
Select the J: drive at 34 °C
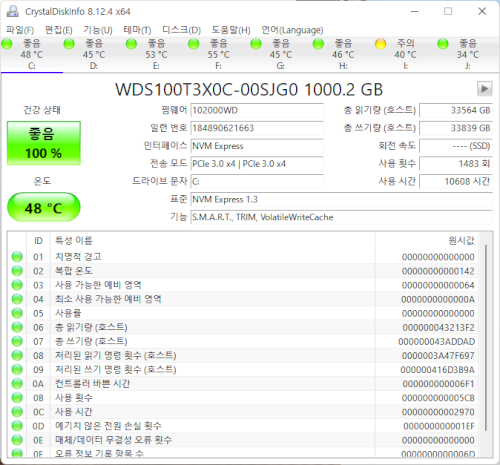click(468, 54)
